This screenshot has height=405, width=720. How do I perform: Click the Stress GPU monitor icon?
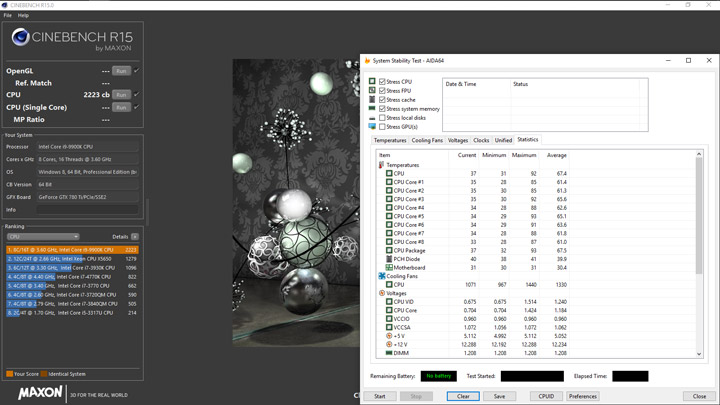coord(373,127)
